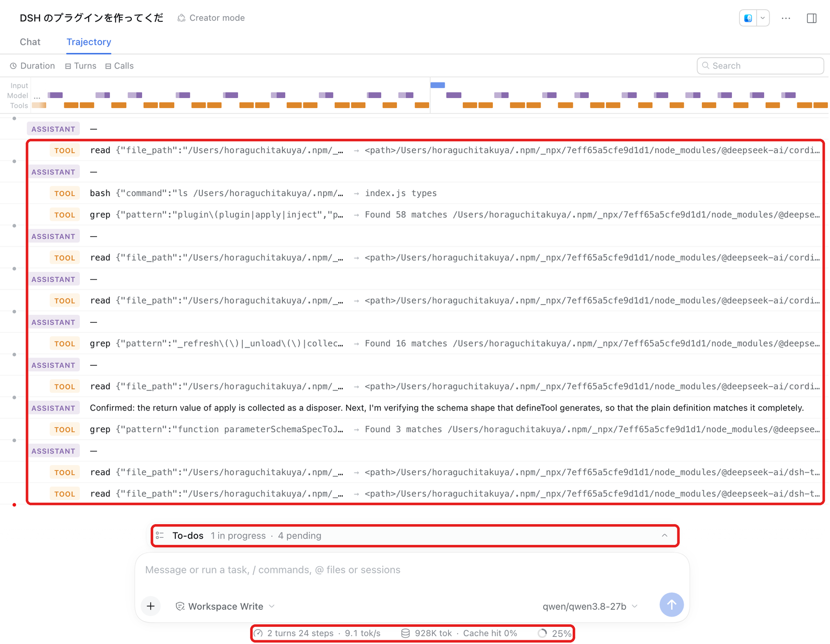The height and width of the screenshot is (644, 830).
Task: Click the gauge icon beside 2 turns
Action: [x=258, y=633]
